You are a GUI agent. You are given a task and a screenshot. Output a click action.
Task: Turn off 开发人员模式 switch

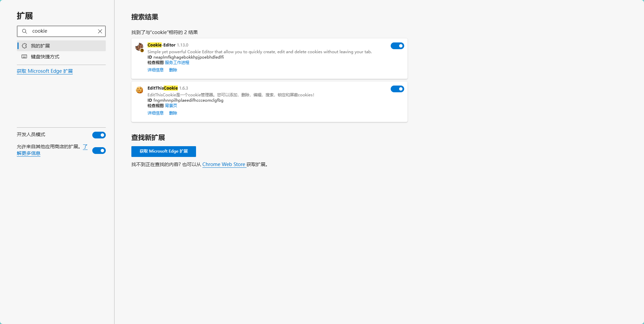[99, 135]
